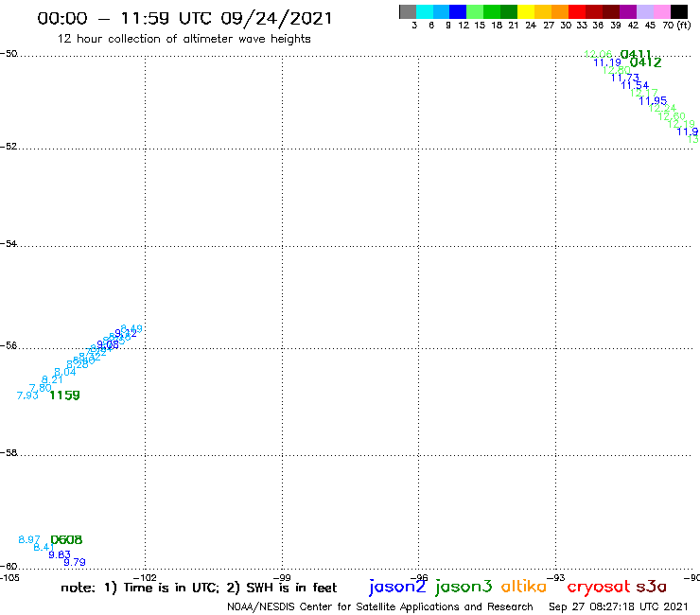
Task: Click the color scale label '70 (ft)'
Action: click(676, 26)
